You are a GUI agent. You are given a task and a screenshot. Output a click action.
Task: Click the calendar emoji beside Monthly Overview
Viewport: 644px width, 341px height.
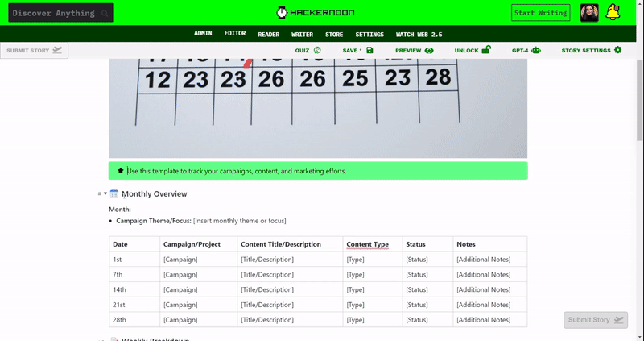coord(114,193)
